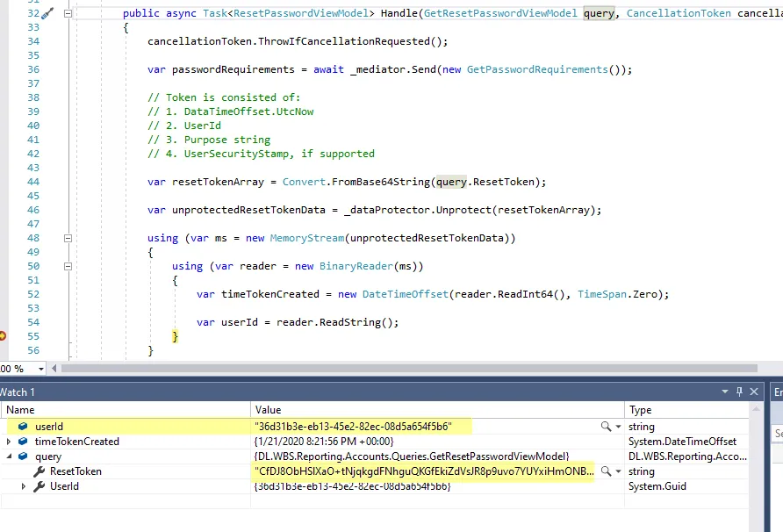The width and height of the screenshot is (783, 532).
Task: Click the Watch 1 auto-hide pin icon
Action: tap(740, 392)
